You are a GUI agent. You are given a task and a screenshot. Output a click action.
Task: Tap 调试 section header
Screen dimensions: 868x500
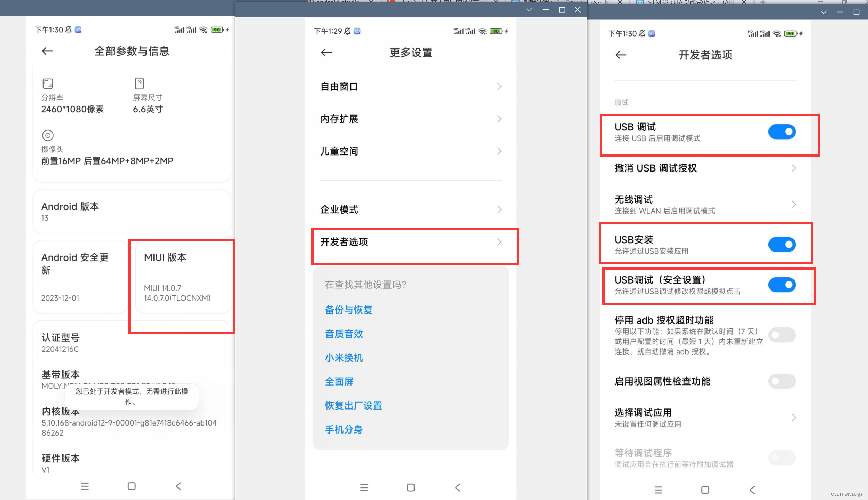pyautogui.click(x=622, y=103)
